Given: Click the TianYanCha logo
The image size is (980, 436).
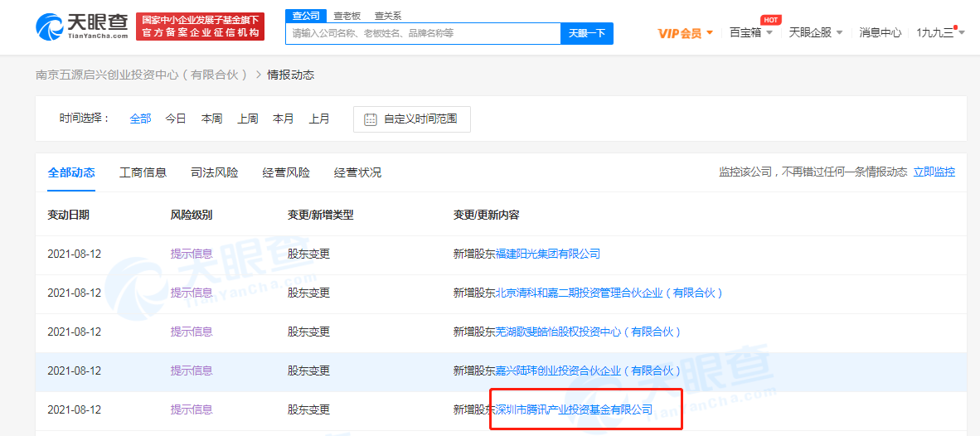Looking at the screenshot, I should (x=82, y=27).
